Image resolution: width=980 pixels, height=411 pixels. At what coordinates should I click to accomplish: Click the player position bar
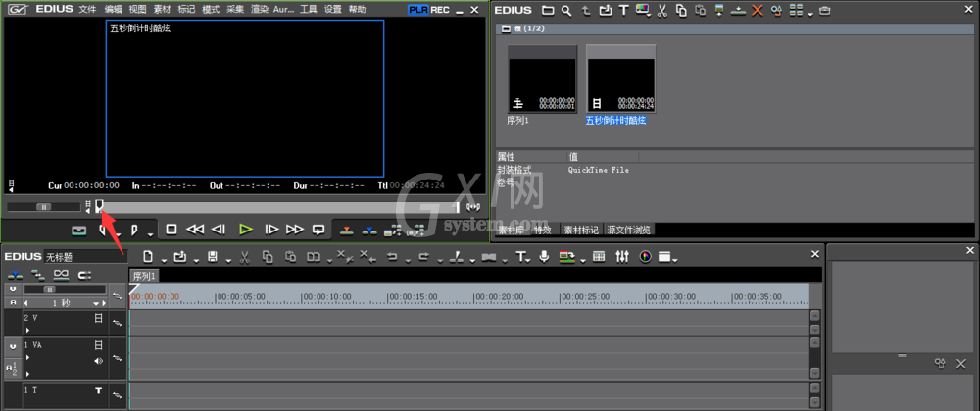pyautogui.click(x=278, y=207)
